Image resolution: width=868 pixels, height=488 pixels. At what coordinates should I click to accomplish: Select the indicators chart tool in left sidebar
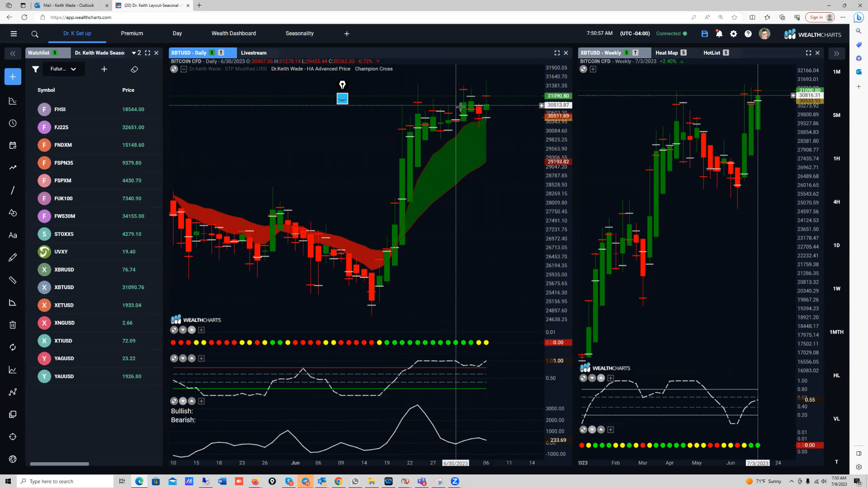click(13, 101)
